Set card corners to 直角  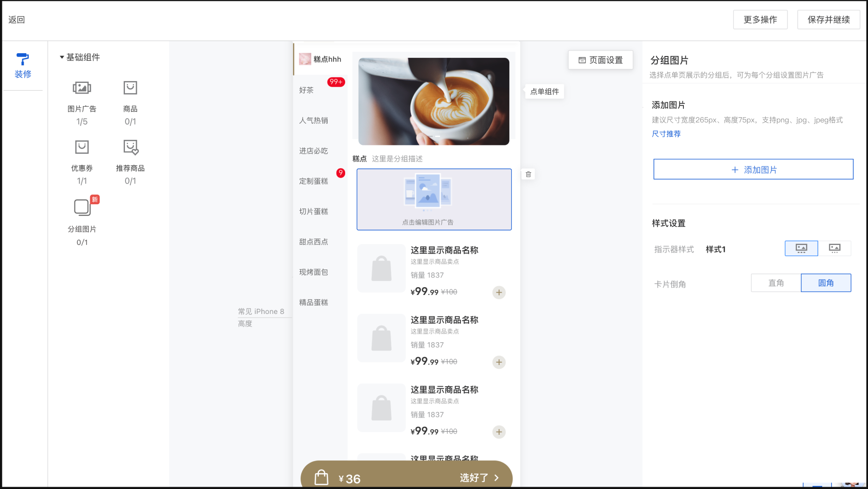tap(776, 283)
